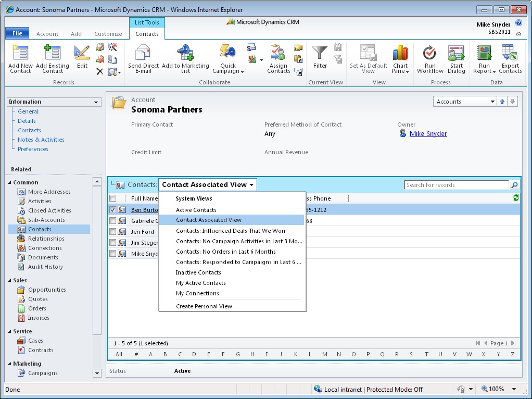This screenshot has width=532, height=399.
Task: Click the Search for records field
Action: pyautogui.click(x=455, y=184)
